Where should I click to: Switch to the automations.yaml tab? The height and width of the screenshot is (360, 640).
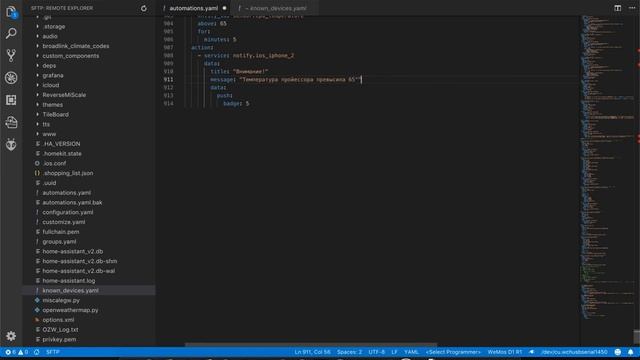point(193,8)
